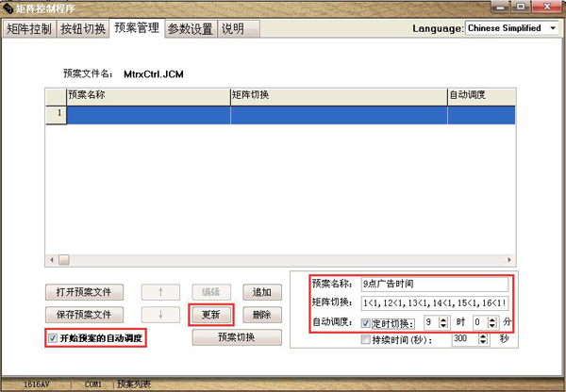Open the 按钮切换 tab
This screenshot has height=392, width=566.
point(83,29)
